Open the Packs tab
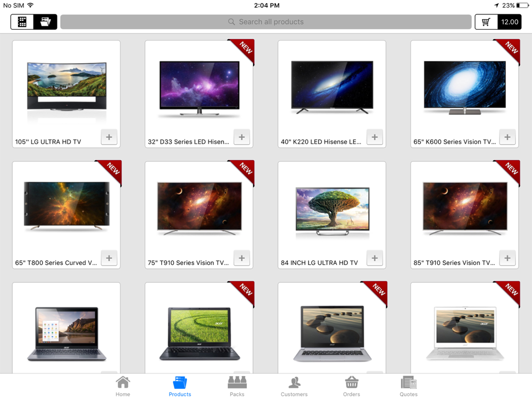Viewport: 532px width, 399px height. click(x=237, y=386)
